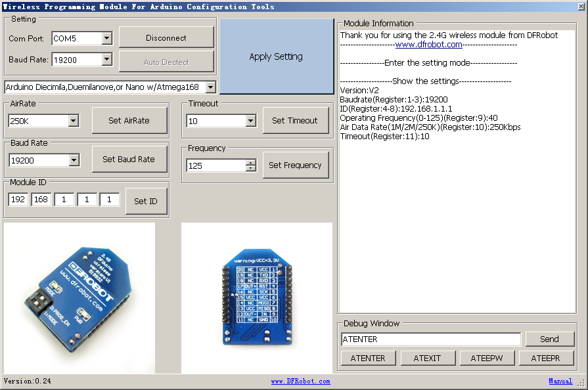Open the Manual link
588x390 pixels.
click(x=560, y=381)
